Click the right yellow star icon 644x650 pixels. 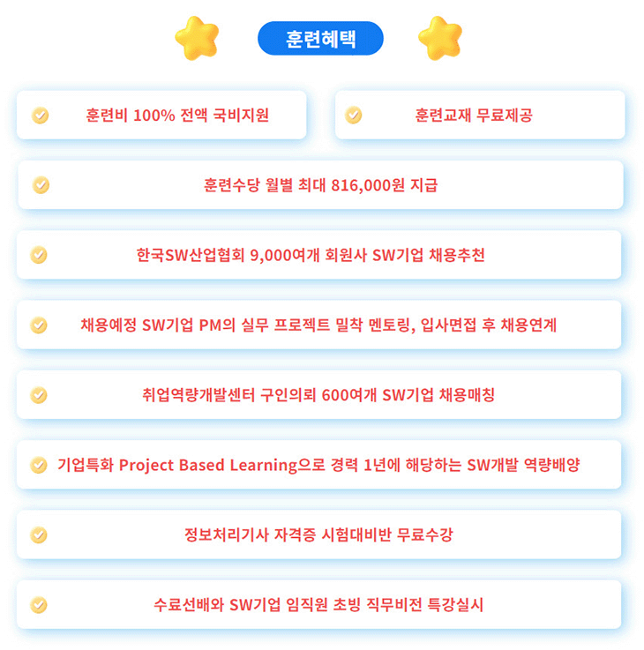[440, 38]
